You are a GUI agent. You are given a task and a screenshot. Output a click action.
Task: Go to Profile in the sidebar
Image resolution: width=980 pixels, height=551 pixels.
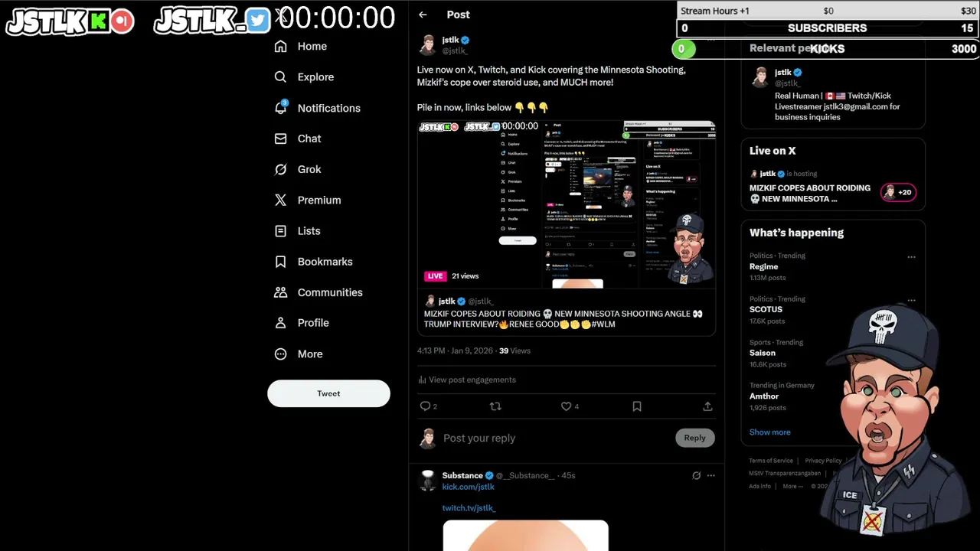tap(302, 323)
